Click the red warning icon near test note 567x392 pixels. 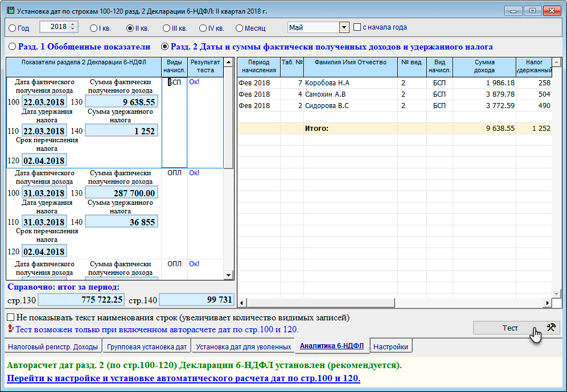click(10, 329)
